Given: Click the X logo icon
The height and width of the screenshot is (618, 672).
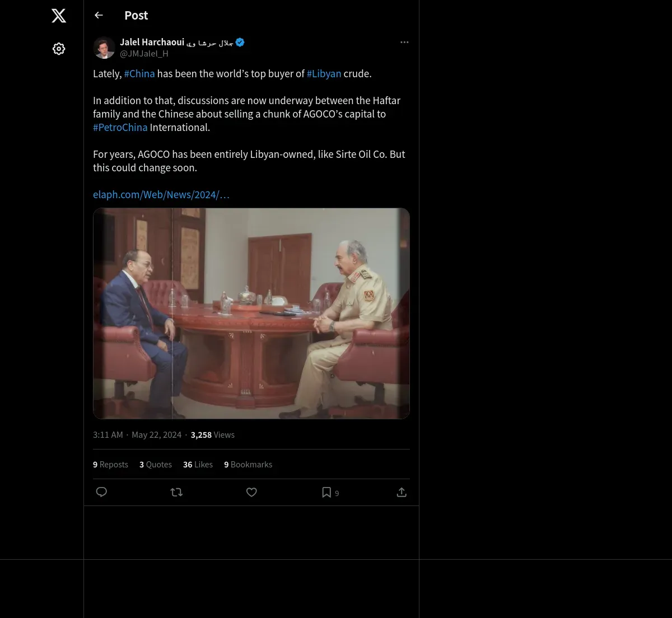Looking at the screenshot, I should [59, 16].
